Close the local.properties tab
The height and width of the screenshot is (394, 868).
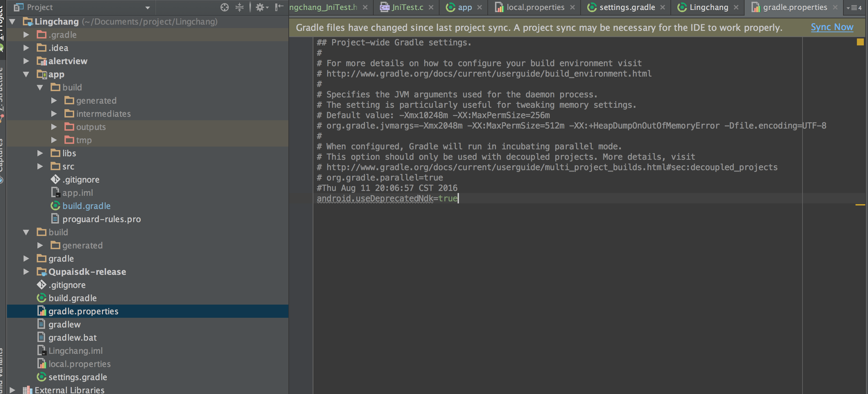click(572, 7)
